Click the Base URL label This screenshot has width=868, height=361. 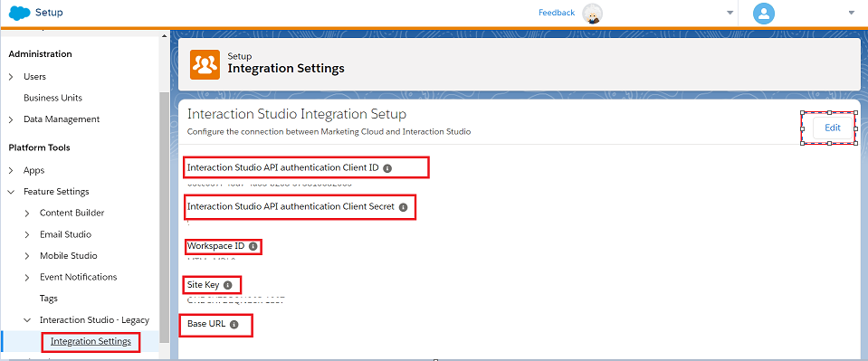[x=206, y=324]
